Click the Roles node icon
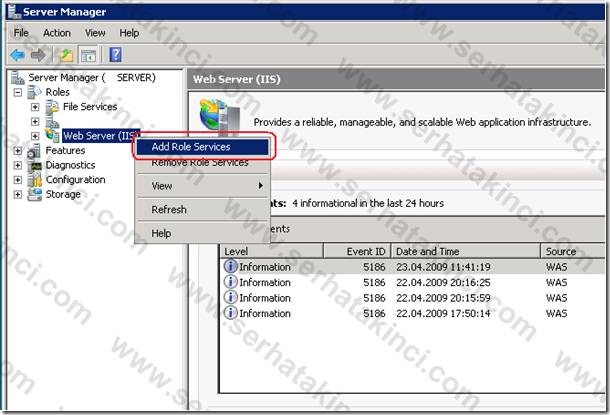Screen dimensions: 610x415 tap(34, 92)
